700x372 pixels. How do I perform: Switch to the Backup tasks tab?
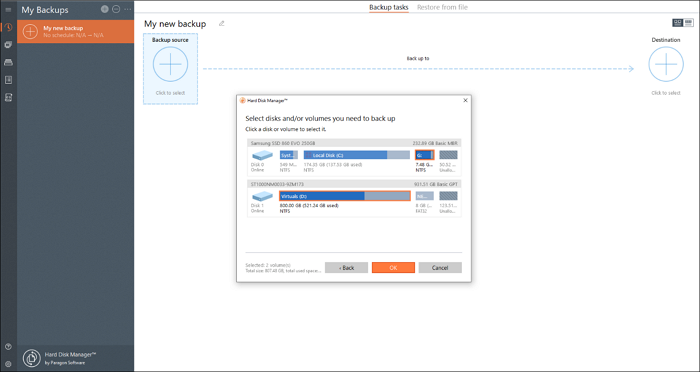(x=388, y=7)
